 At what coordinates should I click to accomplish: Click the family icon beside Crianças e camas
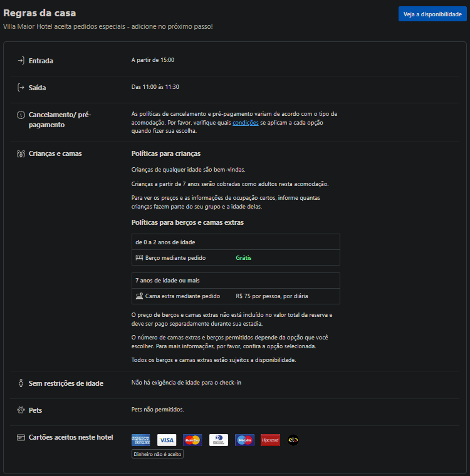click(21, 153)
